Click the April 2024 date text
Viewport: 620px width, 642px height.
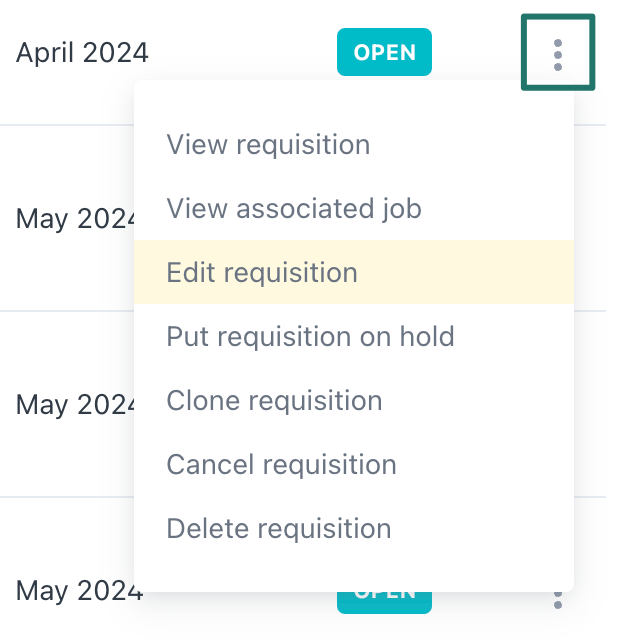point(82,51)
